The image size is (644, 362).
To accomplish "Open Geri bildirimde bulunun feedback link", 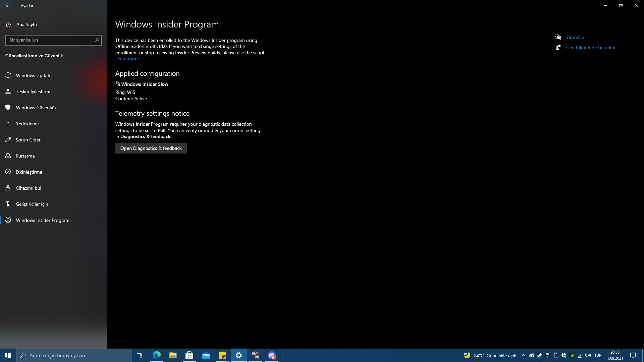I will coord(590,48).
